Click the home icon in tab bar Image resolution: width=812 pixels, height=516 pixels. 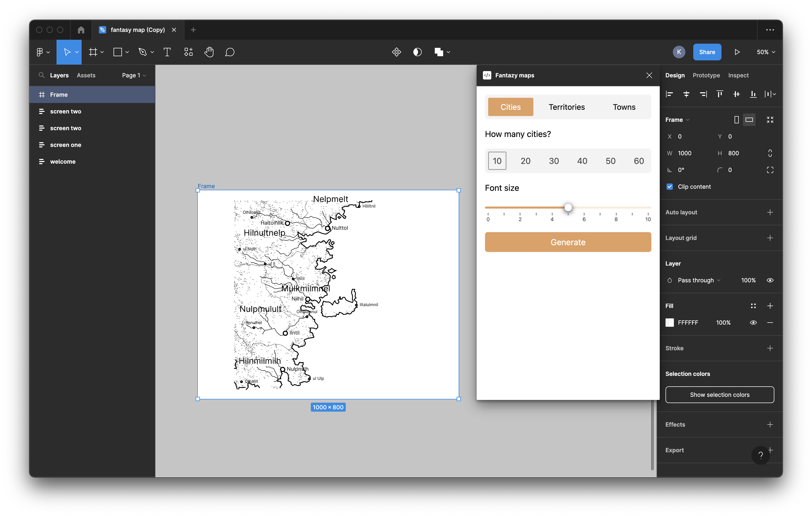[81, 30]
